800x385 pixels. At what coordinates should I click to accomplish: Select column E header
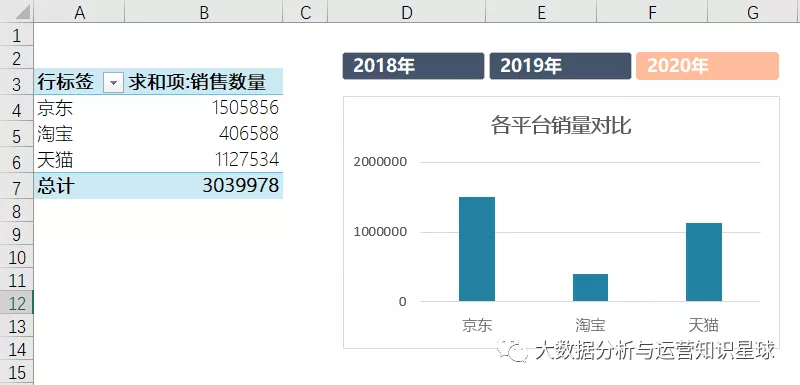pyautogui.click(x=541, y=12)
